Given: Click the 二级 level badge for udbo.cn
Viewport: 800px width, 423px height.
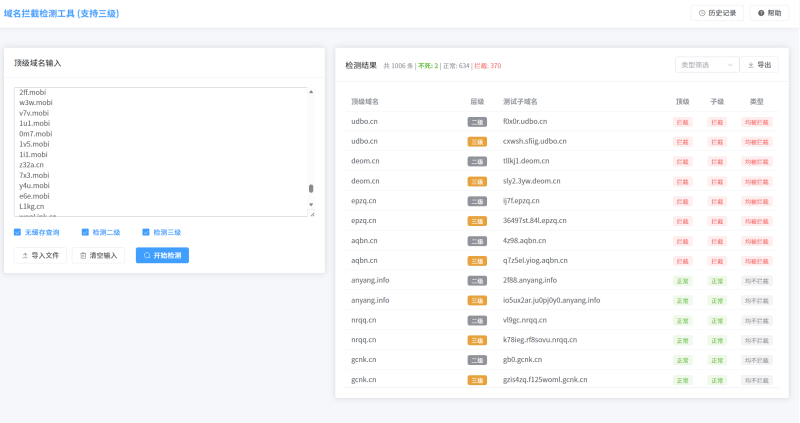Looking at the screenshot, I should point(477,121).
